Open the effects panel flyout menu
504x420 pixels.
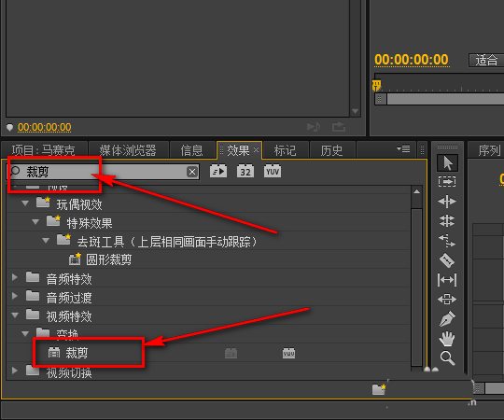403,148
